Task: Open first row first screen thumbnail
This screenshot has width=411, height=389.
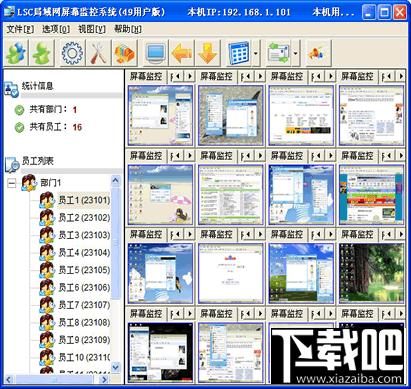Action: pos(160,115)
